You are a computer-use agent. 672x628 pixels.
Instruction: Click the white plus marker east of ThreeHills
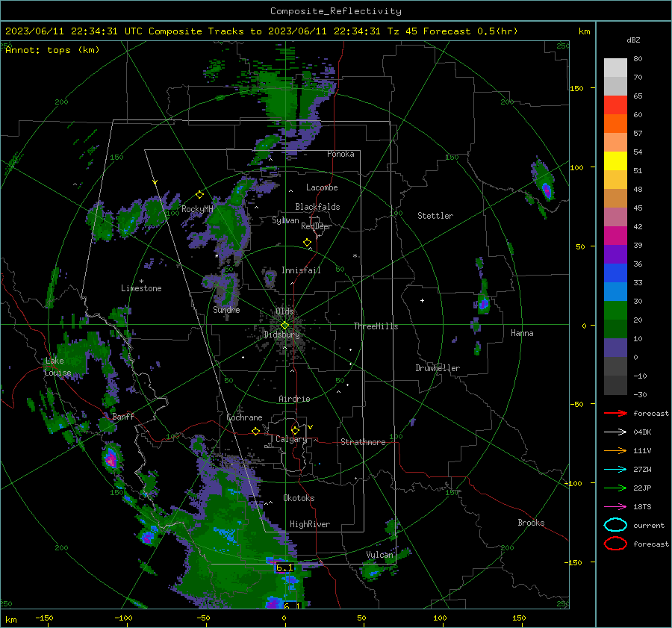coord(422,300)
